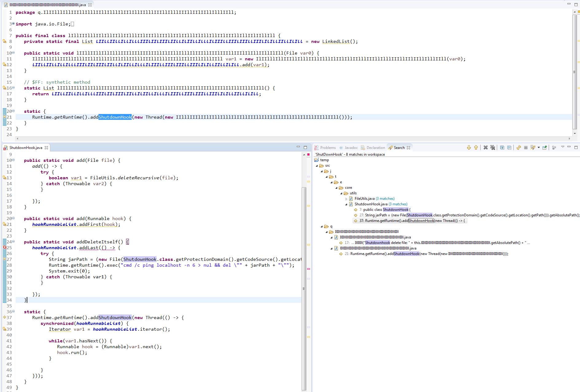Fold static block at line 36
Image resolution: width=580 pixels, height=392 pixels.
pos(13,311)
